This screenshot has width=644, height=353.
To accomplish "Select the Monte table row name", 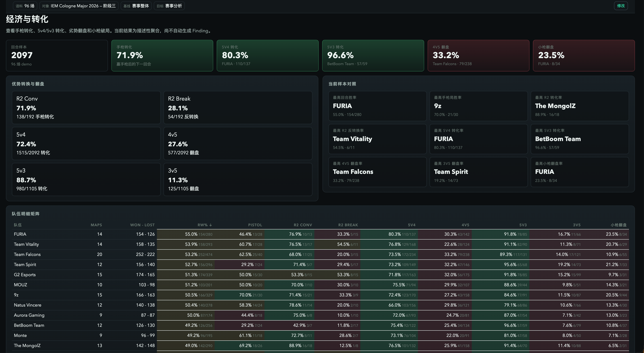I will [x=20, y=336].
